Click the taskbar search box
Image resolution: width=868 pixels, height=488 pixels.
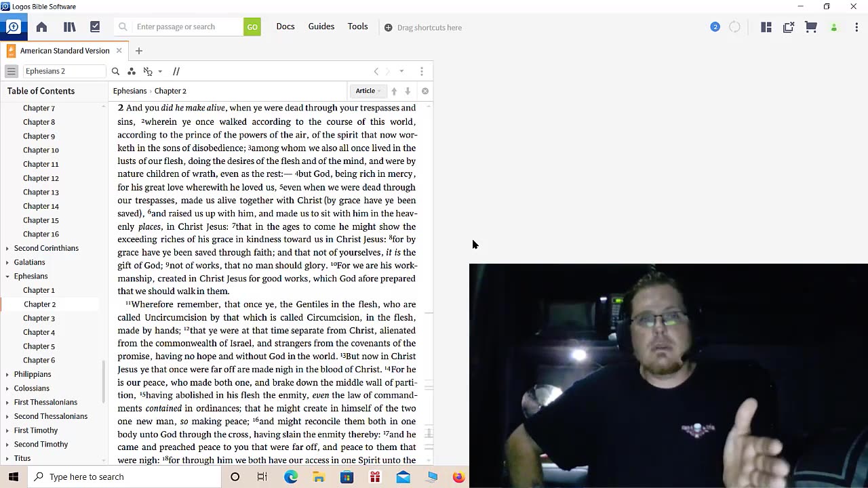[125, 476]
